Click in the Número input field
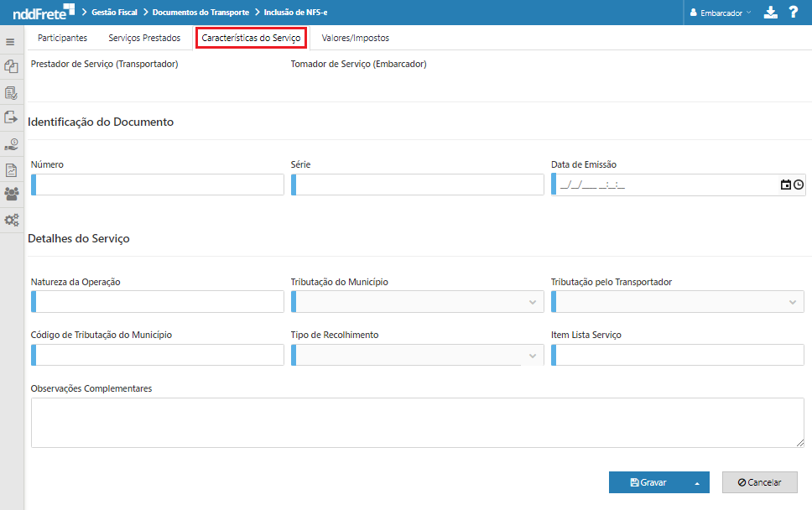The height and width of the screenshot is (510, 812). [x=159, y=185]
